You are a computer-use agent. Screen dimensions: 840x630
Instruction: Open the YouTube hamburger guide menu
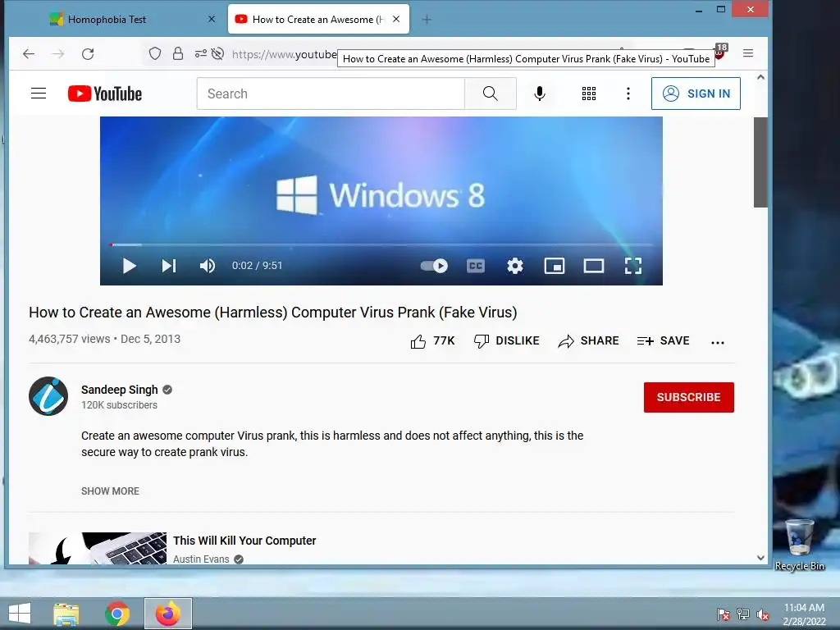point(39,94)
